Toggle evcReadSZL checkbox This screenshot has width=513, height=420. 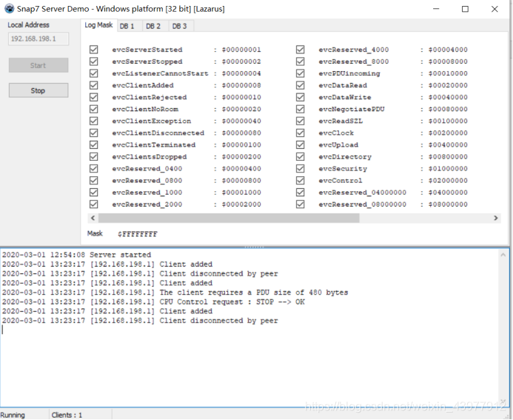coord(301,121)
